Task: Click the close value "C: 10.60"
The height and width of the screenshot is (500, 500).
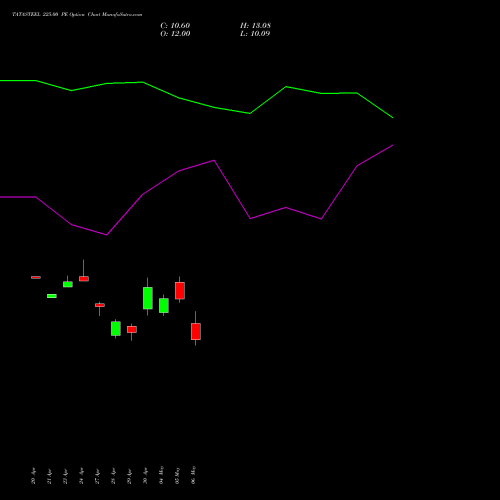Action: point(175,26)
